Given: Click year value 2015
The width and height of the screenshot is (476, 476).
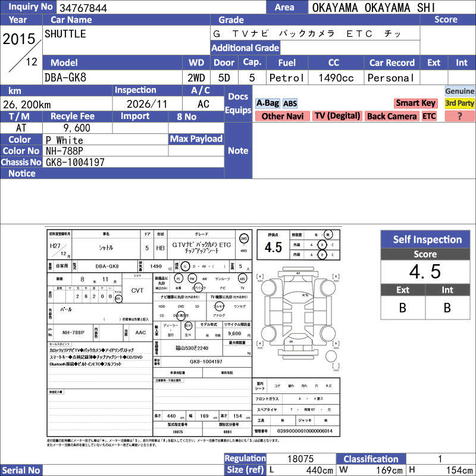Looking at the screenshot, I should [x=19, y=39].
